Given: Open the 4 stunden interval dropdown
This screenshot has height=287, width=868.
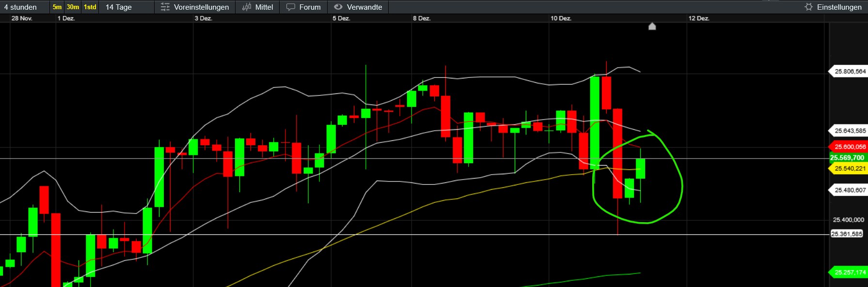Looking at the screenshot, I should coord(20,7).
